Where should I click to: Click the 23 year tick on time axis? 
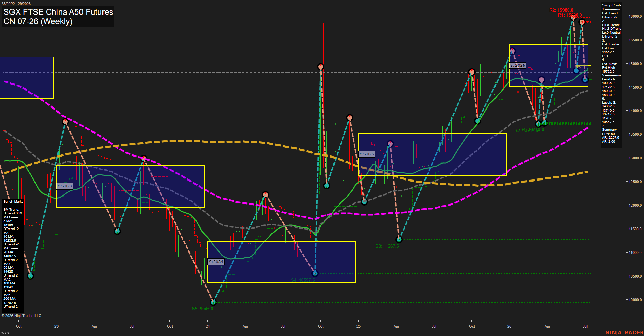(x=56, y=326)
